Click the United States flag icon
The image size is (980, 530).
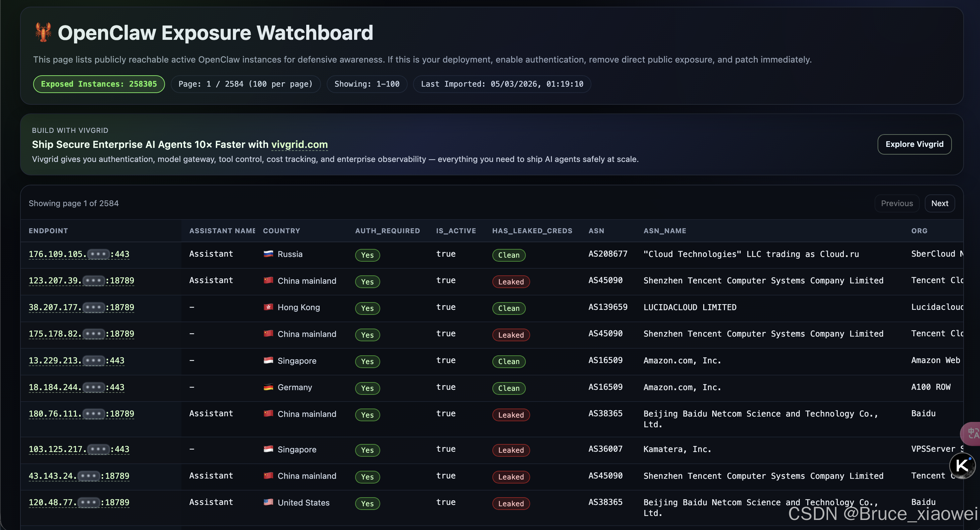coord(268,502)
